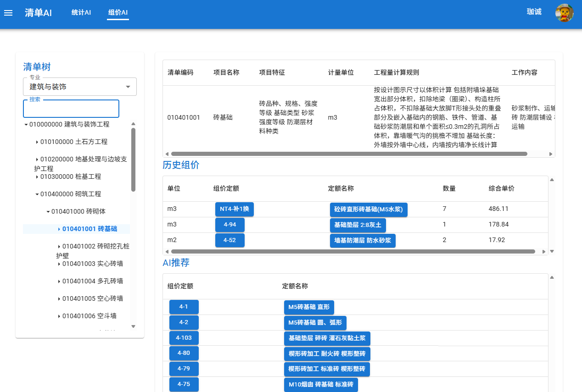Switch to the 统计AI tab
The width and height of the screenshot is (582, 392).
click(81, 12)
